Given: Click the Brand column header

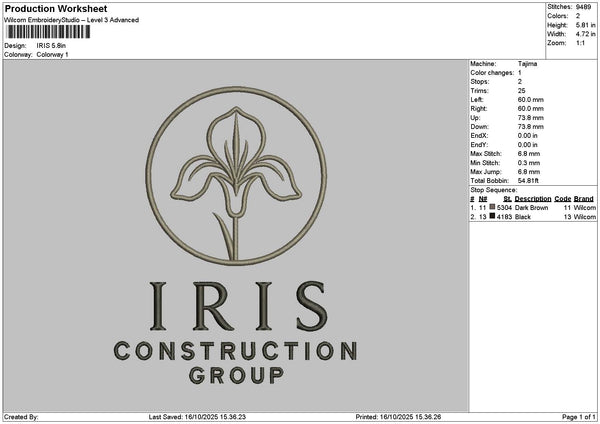Looking at the screenshot, I should click(584, 198).
